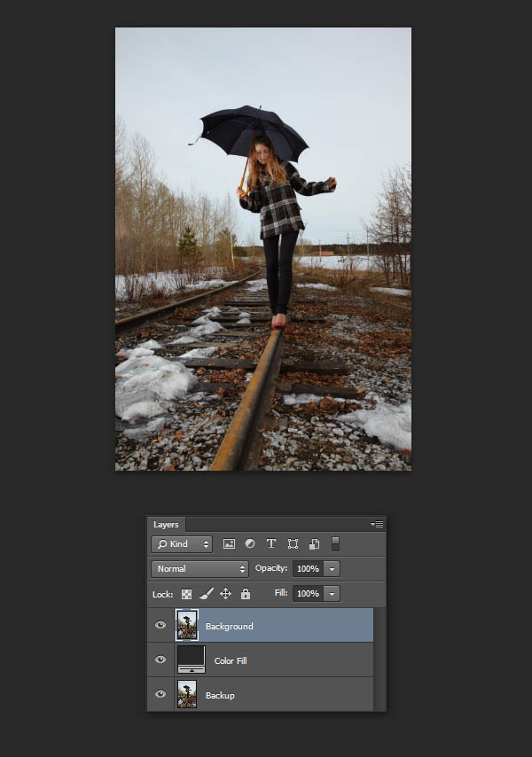Image resolution: width=532 pixels, height=757 pixels.
Task: Filter layers by pixel image type
Action: pyautogui.click(x=229, y=544)
